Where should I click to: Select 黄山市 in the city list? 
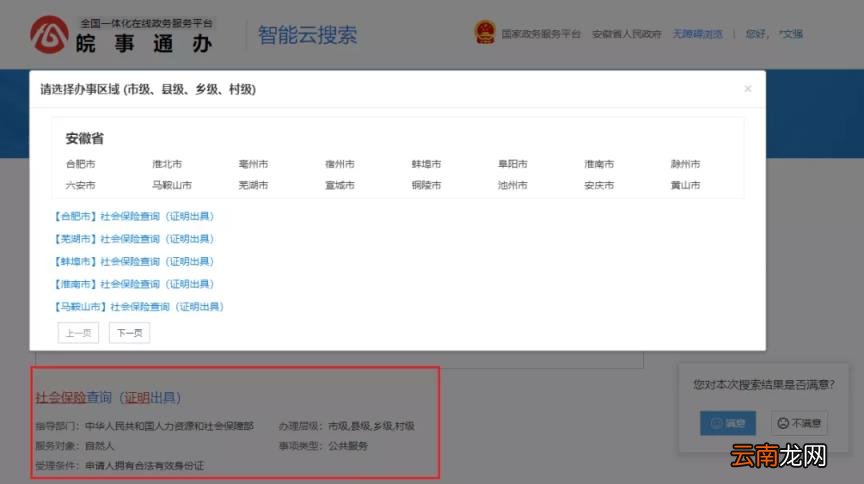685,185
